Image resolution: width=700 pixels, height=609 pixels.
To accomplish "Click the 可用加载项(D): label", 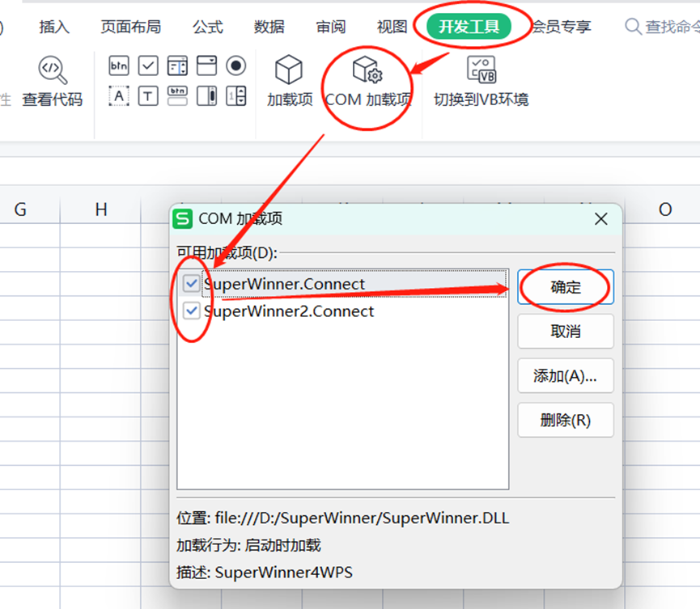I will click(227, 253).
